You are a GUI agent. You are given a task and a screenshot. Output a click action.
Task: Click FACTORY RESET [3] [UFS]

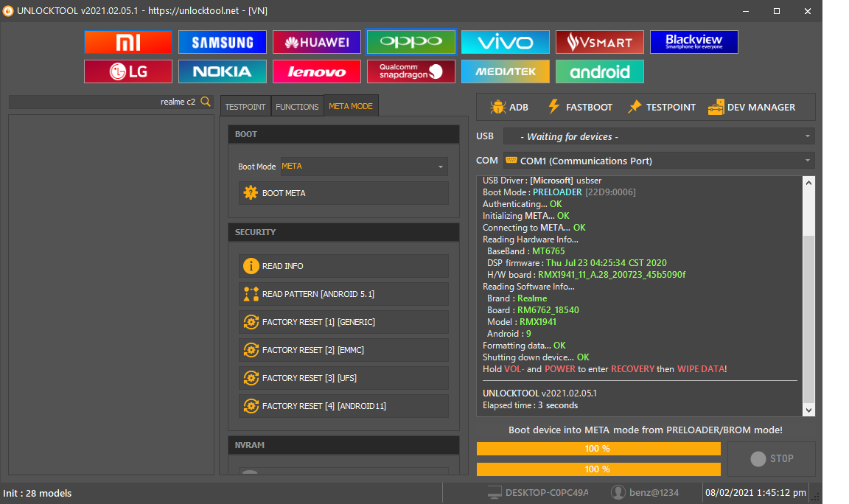(343, 378)
